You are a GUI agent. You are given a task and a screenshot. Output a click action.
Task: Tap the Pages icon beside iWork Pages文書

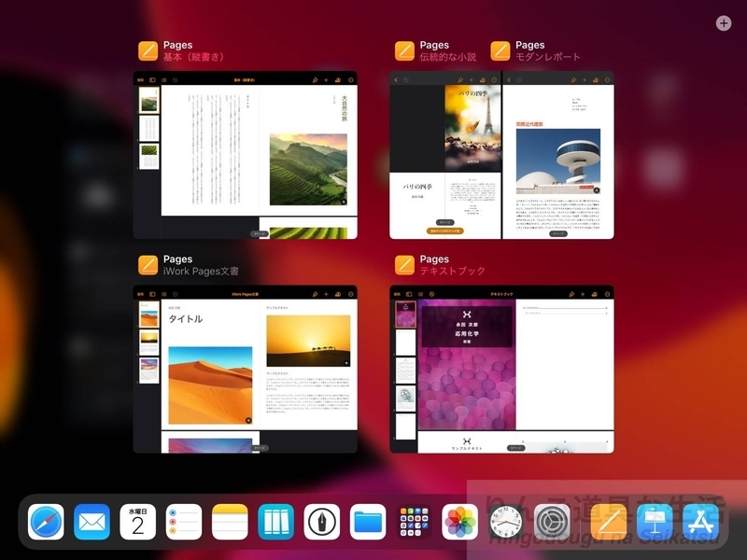click(148, 265)
